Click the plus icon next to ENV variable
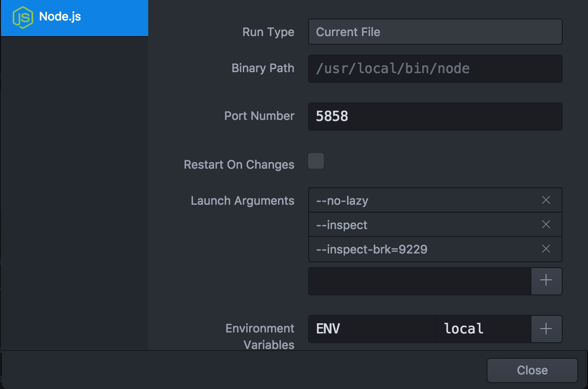The width and height of the screenshot is (588, 389). pos(546,329)
